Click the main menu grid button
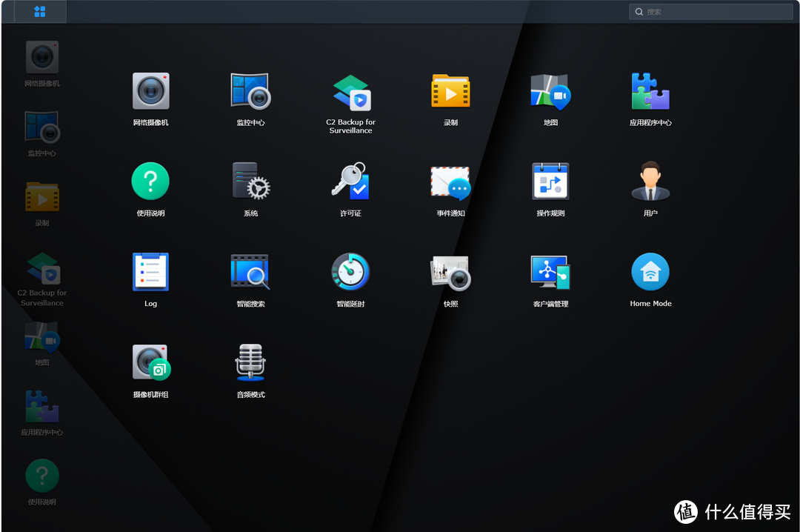 click(x=40, y=12)
